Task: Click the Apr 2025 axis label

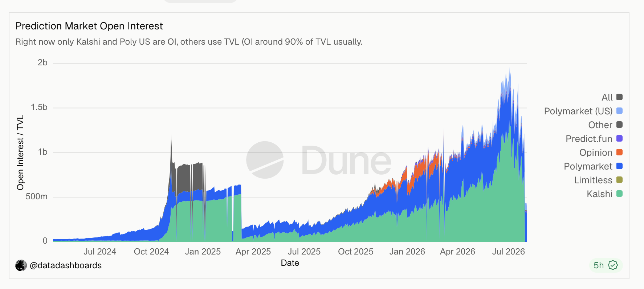Action: [x=253, y=252]
